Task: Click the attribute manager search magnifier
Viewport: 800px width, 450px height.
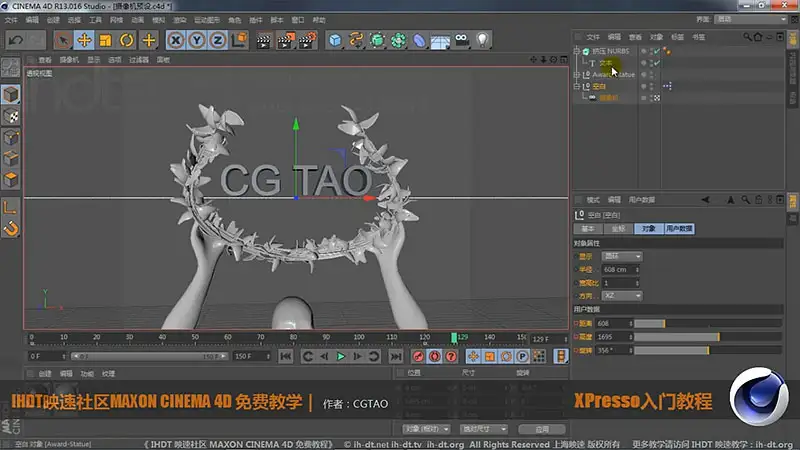Action: point(745,199)
